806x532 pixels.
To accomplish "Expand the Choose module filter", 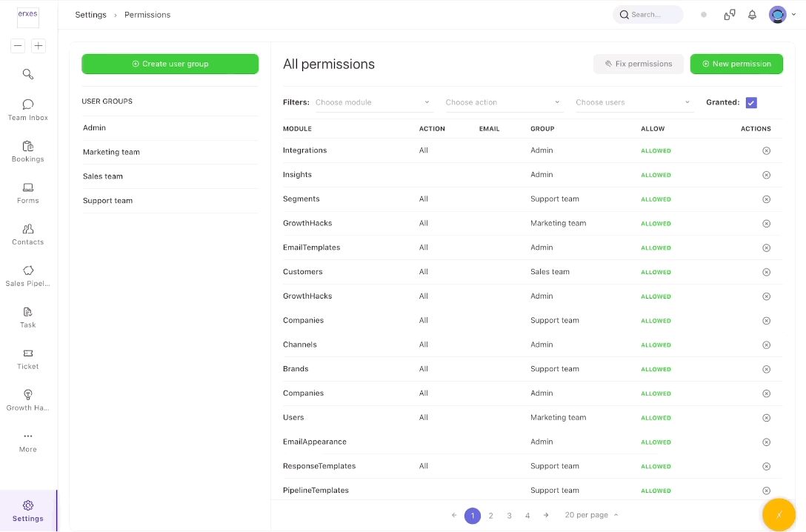I will 373,102.
